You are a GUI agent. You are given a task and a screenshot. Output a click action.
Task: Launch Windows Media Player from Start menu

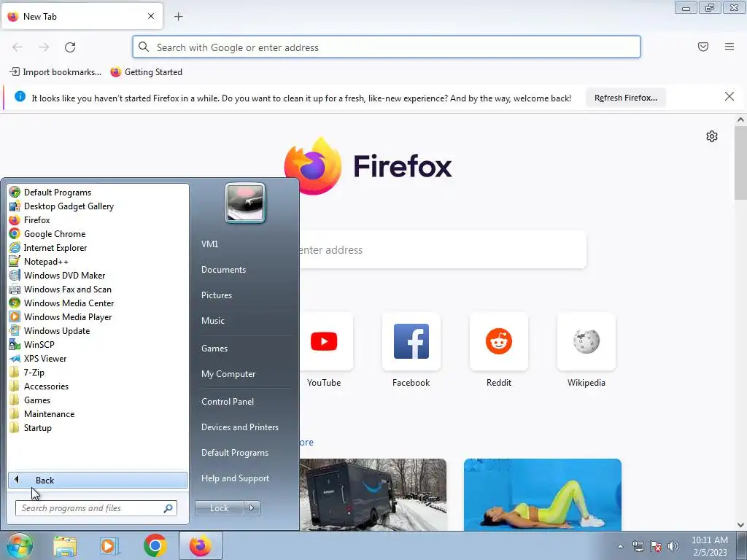[x=98, y=316]
